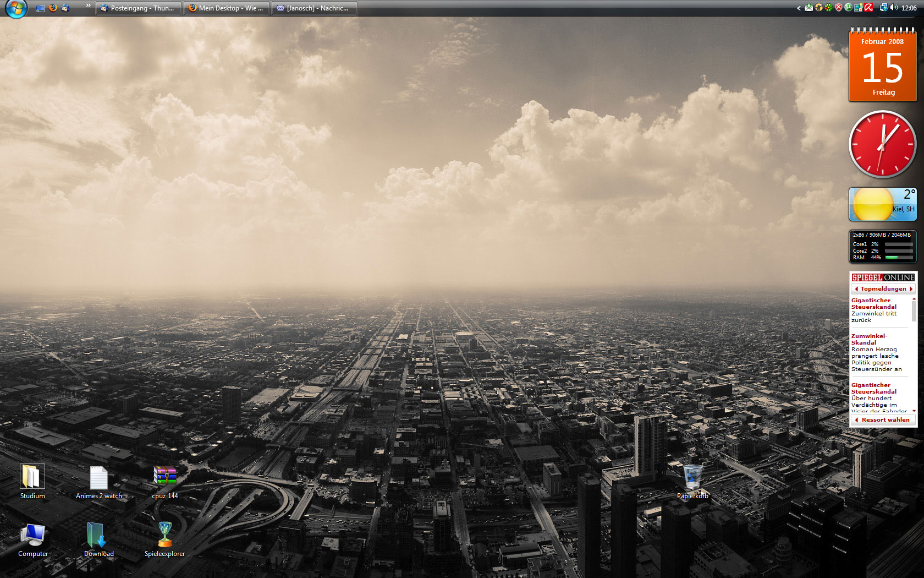Screen dimensions: 924x578
Task: Click the µTorrent tray icon
Action: pos(848,8)
